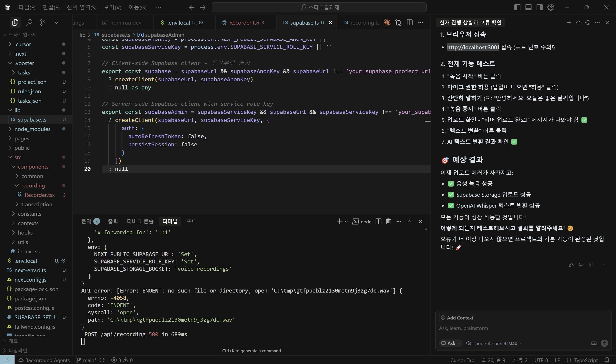Open the 이동(G) menu
This screenshot has height=364, width=616.
coord(137,7)
